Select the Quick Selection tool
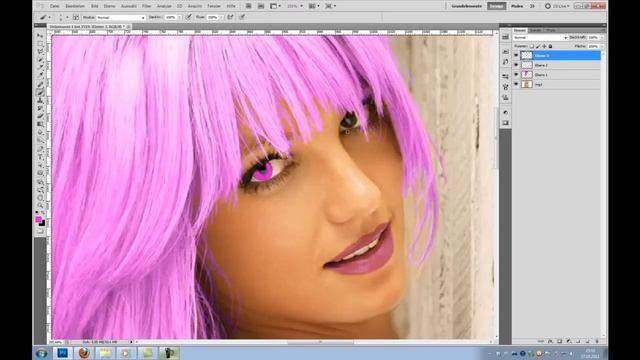The height and width of the screenshot is (360, 640). [x=40, y=60]
